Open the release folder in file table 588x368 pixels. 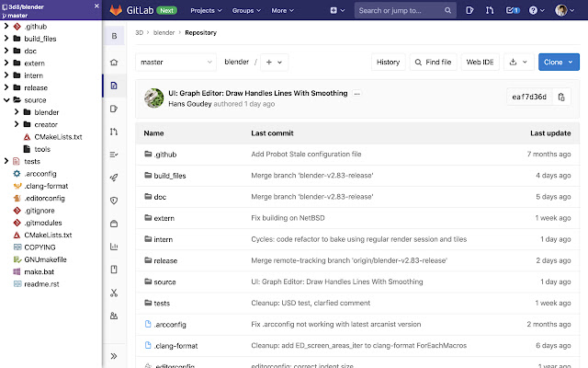165,260
